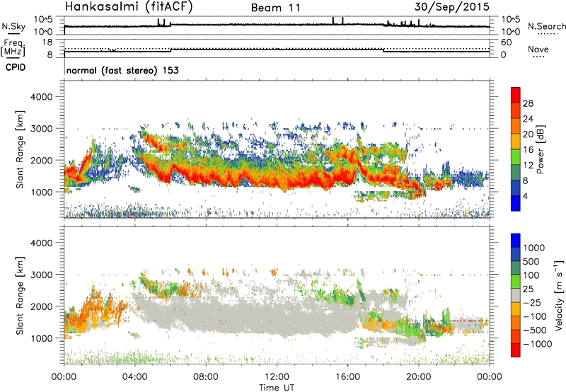Image resolution: width=566 pixels, height=392 pixels.
Task: Click the 'Nave' legend label
Action: [x=538, y=50]
